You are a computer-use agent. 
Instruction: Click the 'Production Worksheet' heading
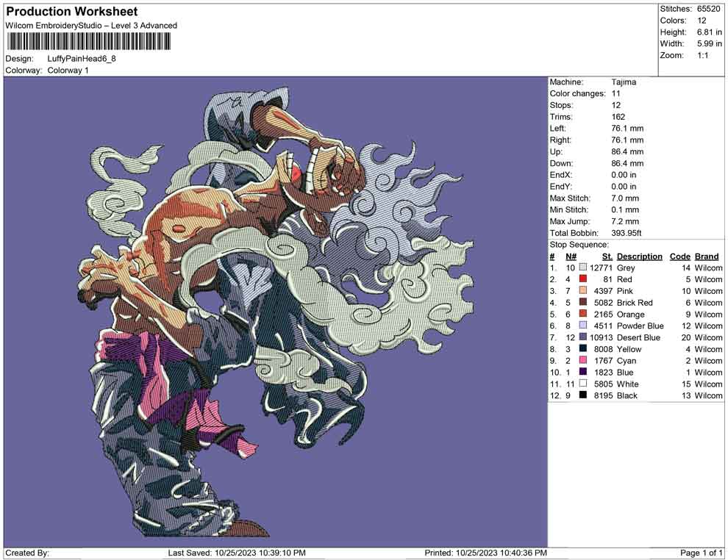pyautogui.click(x=72, y=12)
